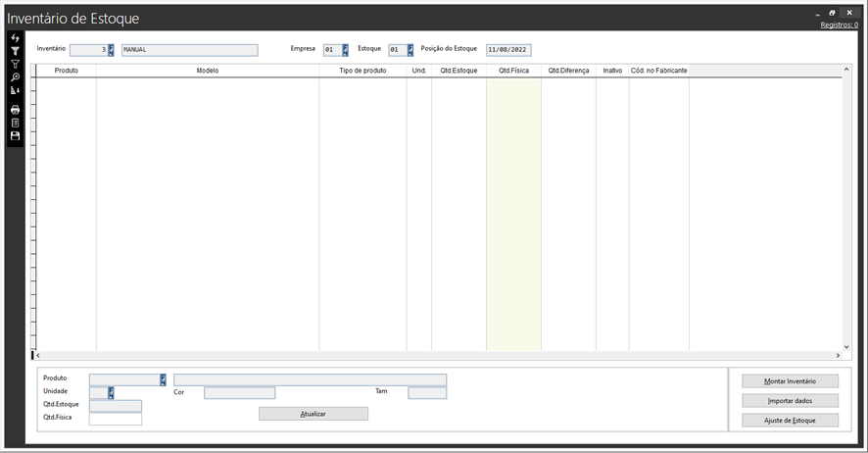Click the Qtd.Física column header
The height and width of the screenshot is (453, 868).
(513, 71)
